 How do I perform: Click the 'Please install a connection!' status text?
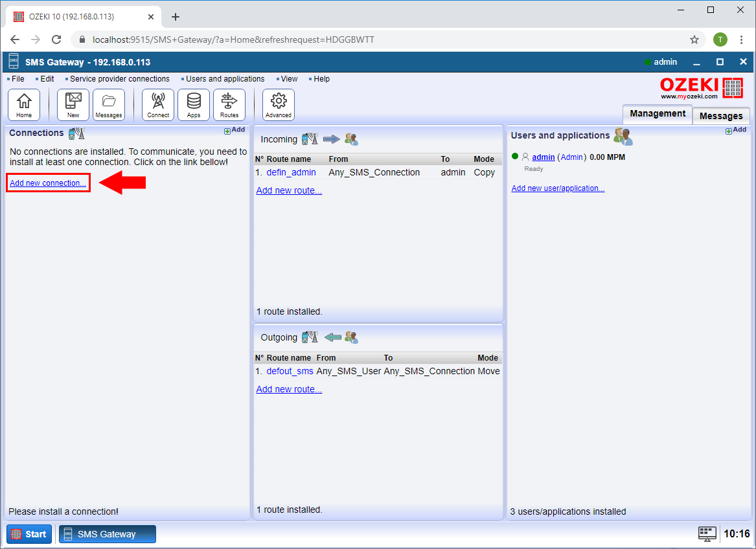coord(63,512)
